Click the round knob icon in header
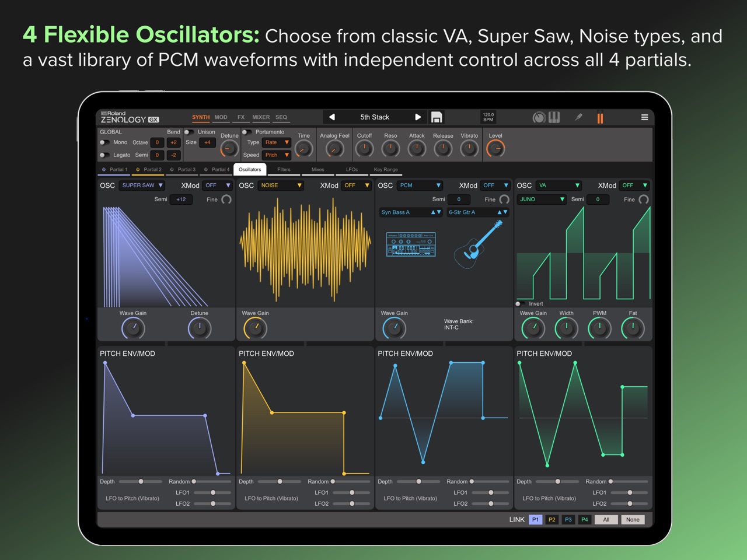Screen dimensions: 747x560 539,117
